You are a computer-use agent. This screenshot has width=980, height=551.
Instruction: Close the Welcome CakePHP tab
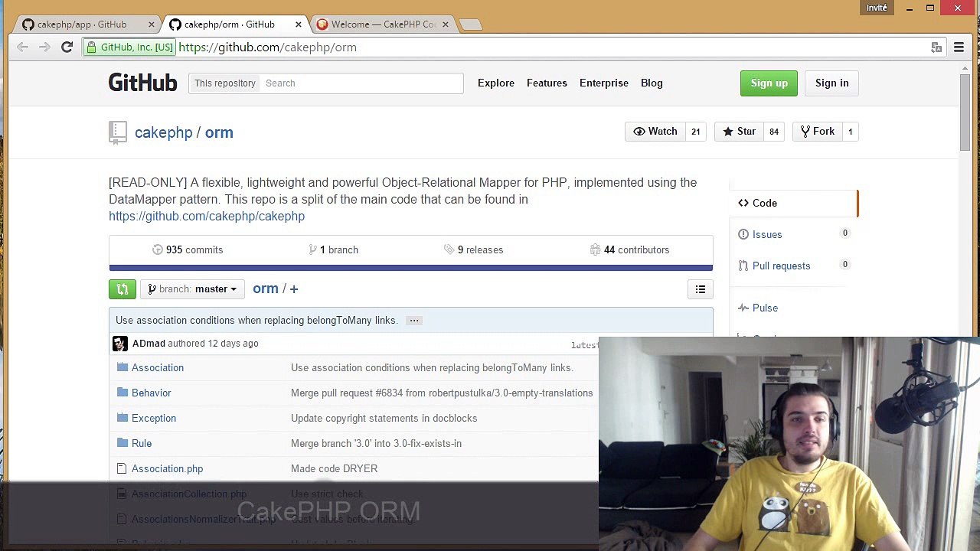coord(445,24)
